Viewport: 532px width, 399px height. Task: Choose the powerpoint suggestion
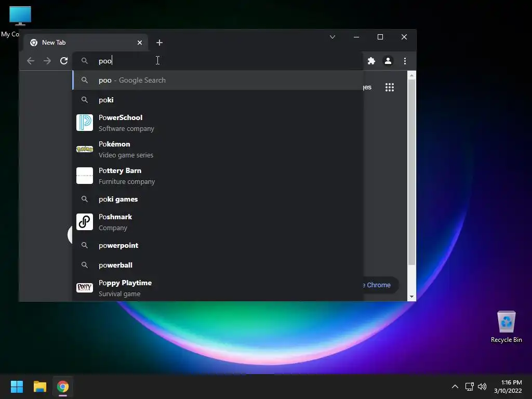point(218,245)
